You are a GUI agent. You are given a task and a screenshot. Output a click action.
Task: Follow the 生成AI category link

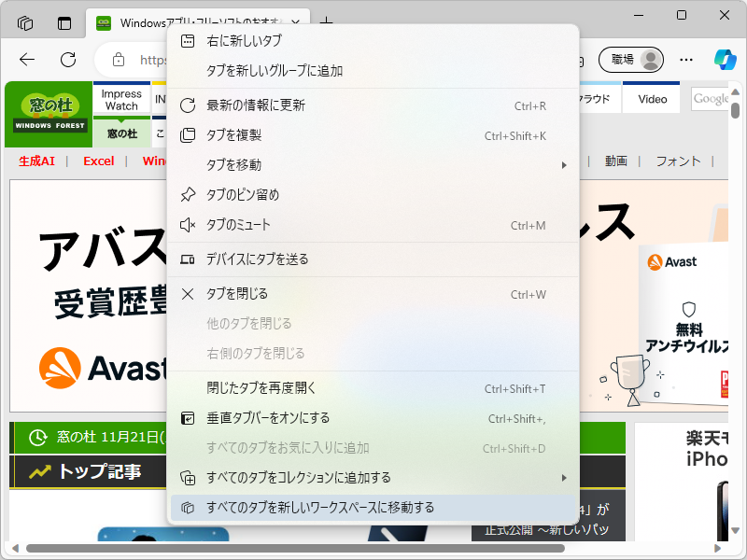click(x=36, y=161)
